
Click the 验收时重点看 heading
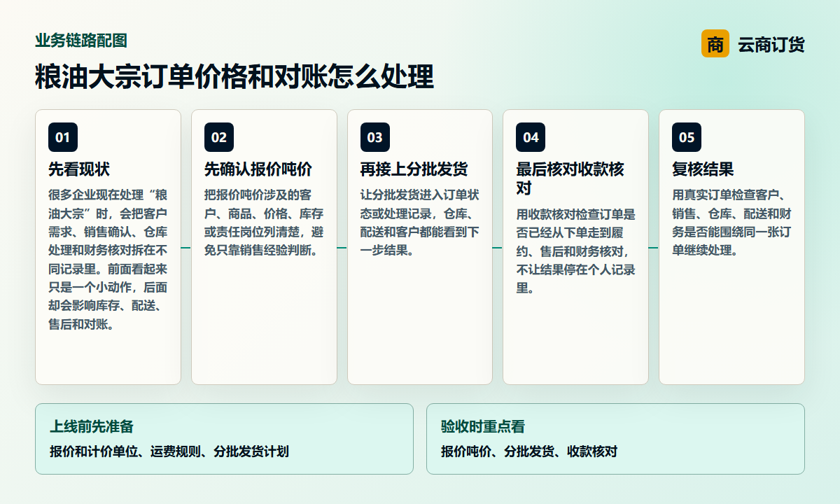483,426
